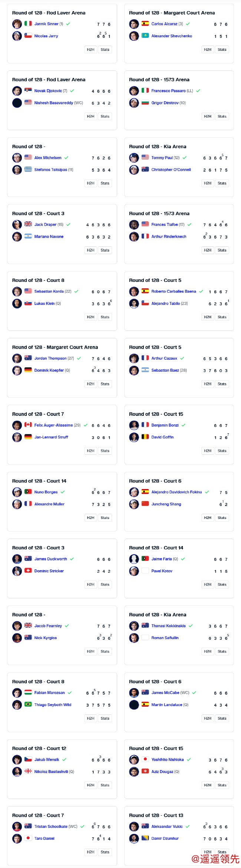
Task: Click the Chinese flag next to Juncheng Shang
Action: [x=145, y=504]
